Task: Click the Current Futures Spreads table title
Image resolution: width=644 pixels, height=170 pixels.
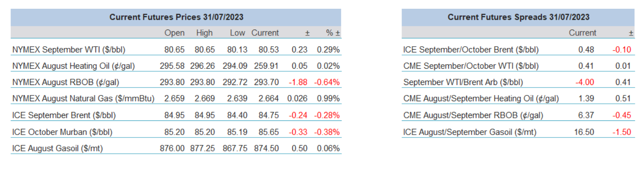Action: click(518, 17)
